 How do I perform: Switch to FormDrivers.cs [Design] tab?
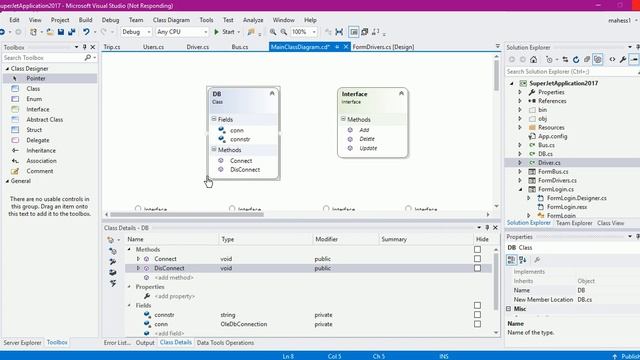click(383, 47)
